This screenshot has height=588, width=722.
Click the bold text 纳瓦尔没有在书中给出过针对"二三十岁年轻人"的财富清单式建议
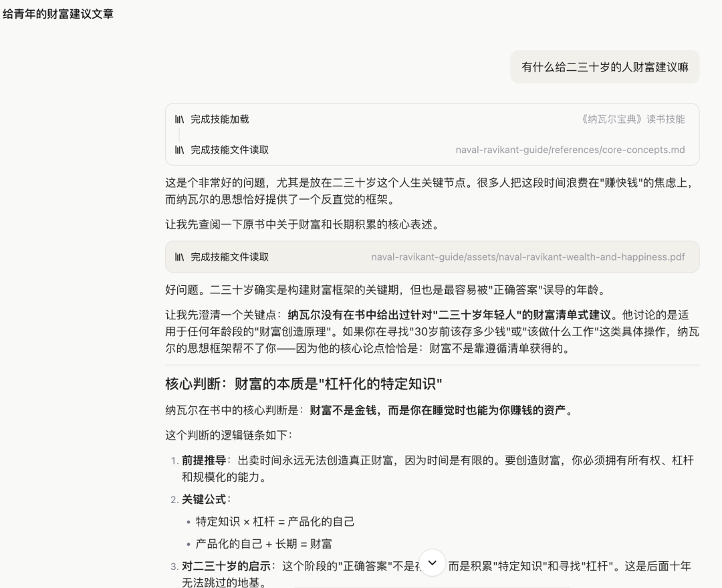coord(449,315)
